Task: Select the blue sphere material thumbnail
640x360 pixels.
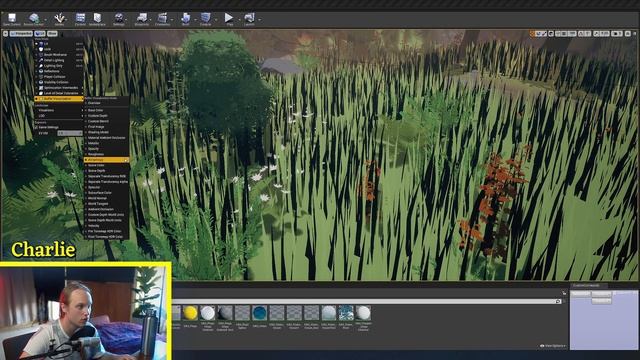Action: point(260,313)
